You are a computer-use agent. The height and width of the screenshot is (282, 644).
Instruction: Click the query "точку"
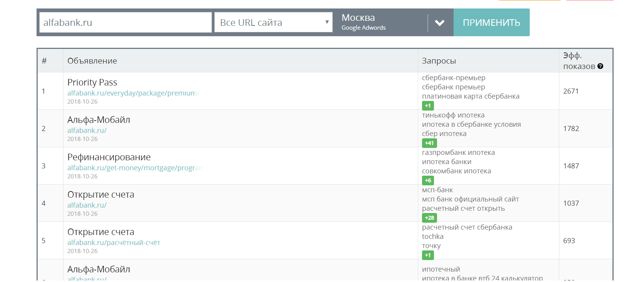tap(431, 246)
